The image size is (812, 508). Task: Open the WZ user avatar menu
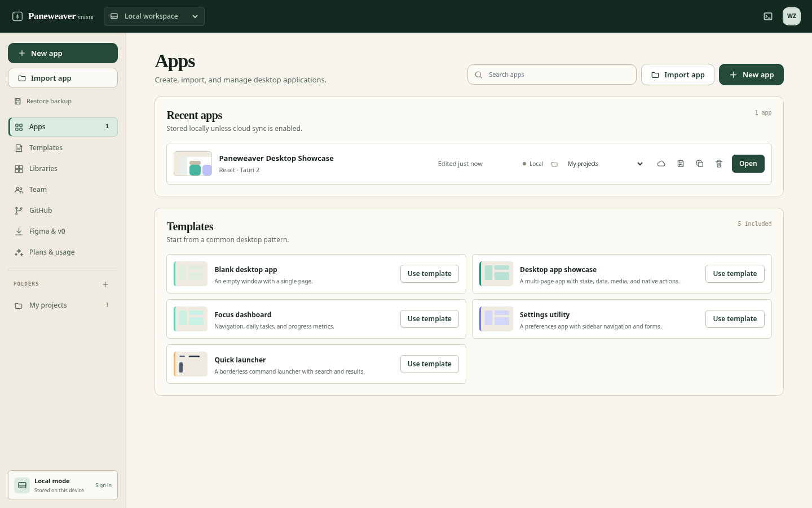coord(792,16)
